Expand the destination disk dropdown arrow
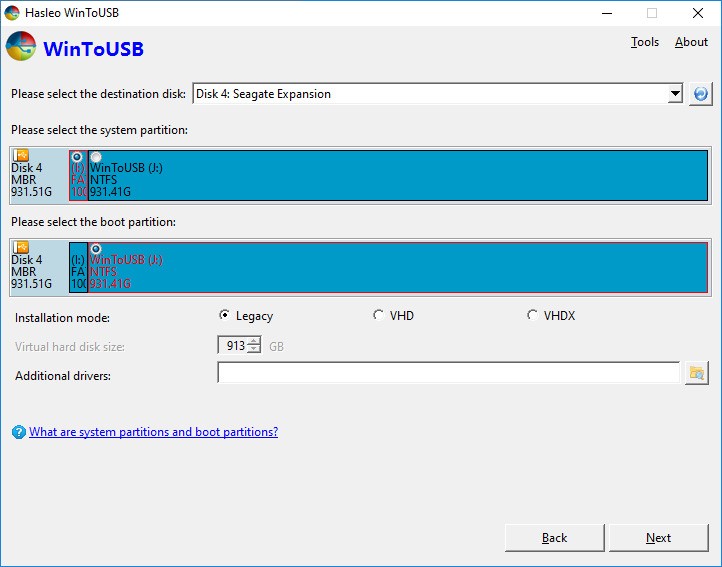722x567 pixels. (675, 94)
